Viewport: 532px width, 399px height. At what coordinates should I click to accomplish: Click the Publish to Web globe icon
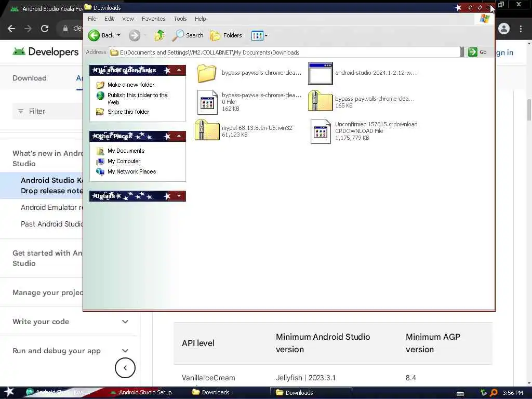point(100,96)
